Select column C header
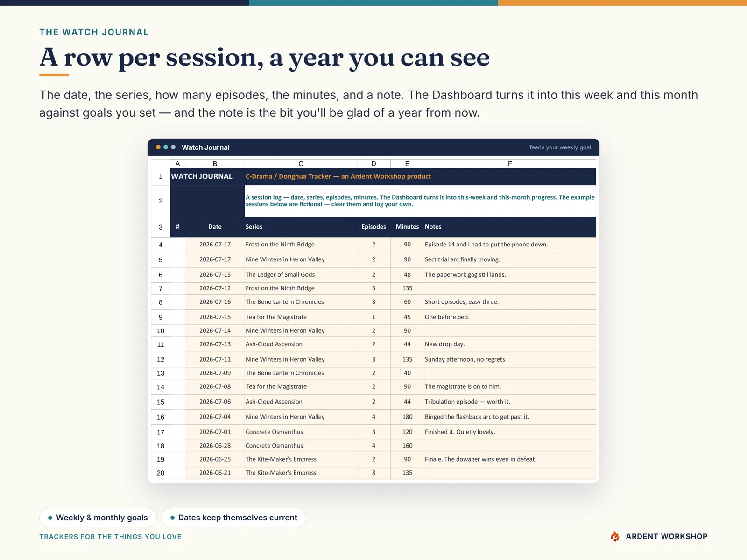747x560 pixels. [x=301, y=164]
